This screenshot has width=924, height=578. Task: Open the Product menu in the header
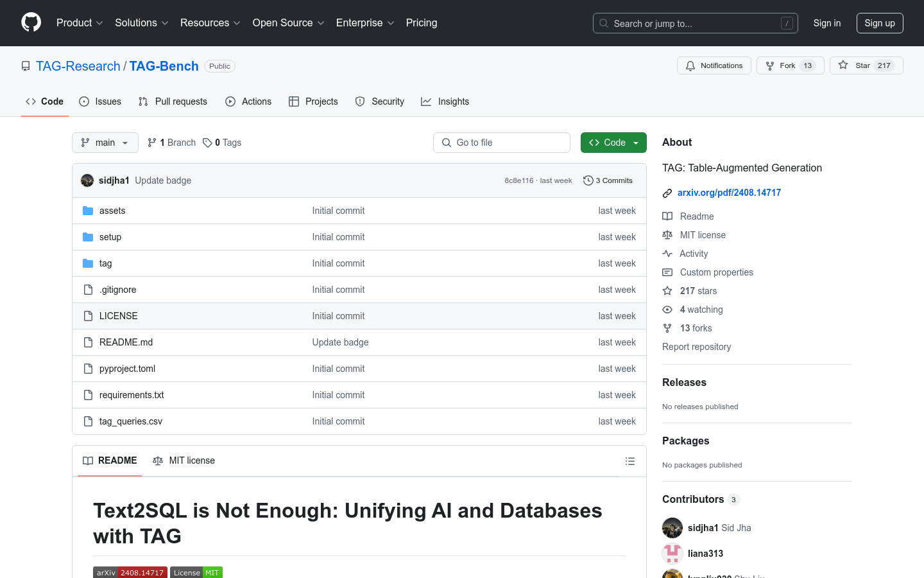(80, 22)
